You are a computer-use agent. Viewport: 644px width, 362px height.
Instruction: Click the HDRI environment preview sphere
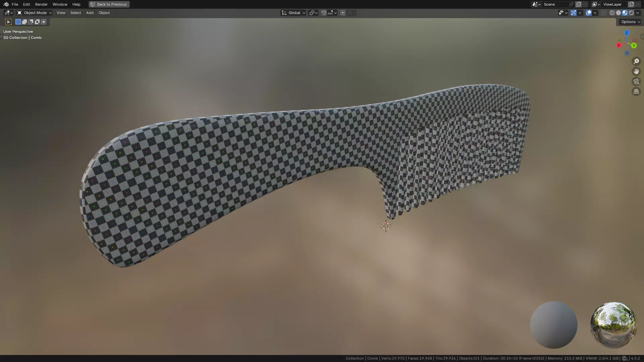coord(613,325)
